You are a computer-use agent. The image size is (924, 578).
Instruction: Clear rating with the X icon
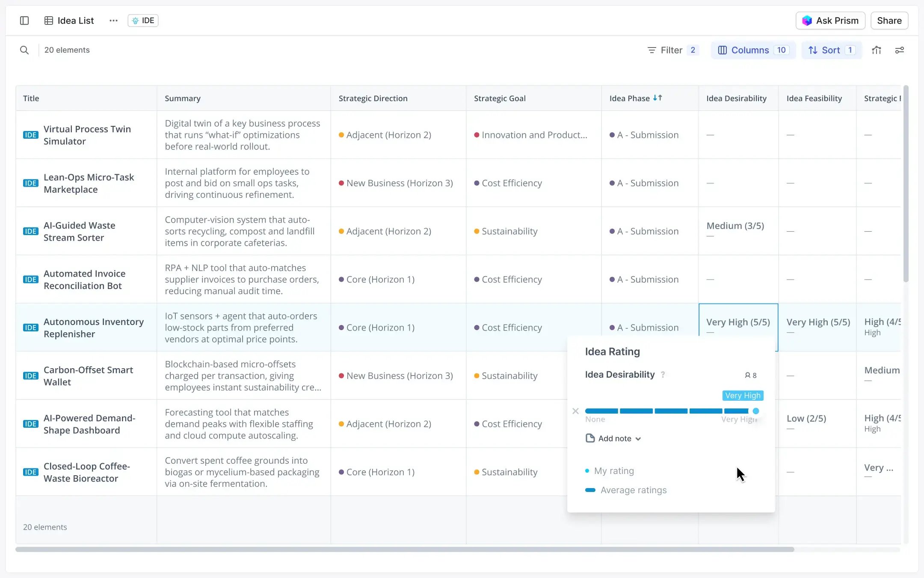(575, 411)
